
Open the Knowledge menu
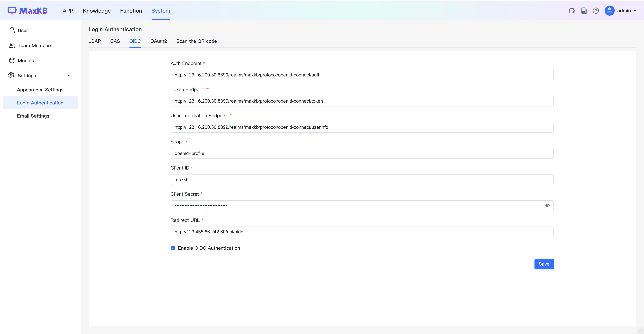(97, 11)
